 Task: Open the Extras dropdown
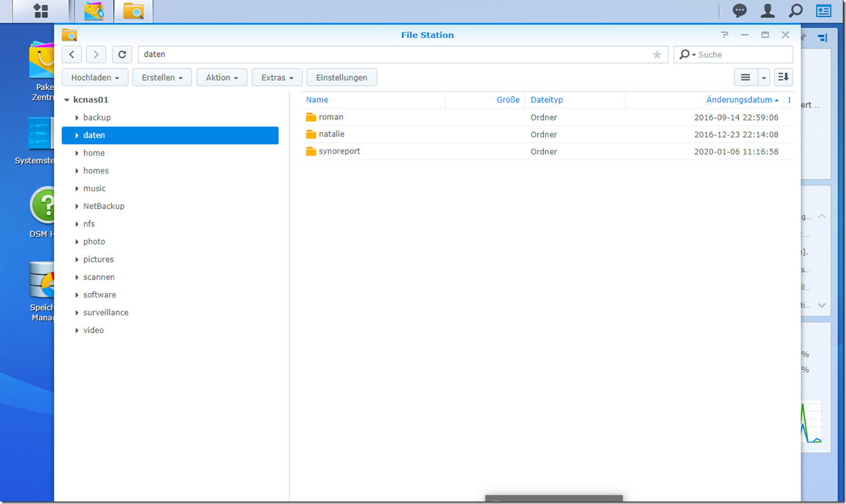tap(277, 78)
